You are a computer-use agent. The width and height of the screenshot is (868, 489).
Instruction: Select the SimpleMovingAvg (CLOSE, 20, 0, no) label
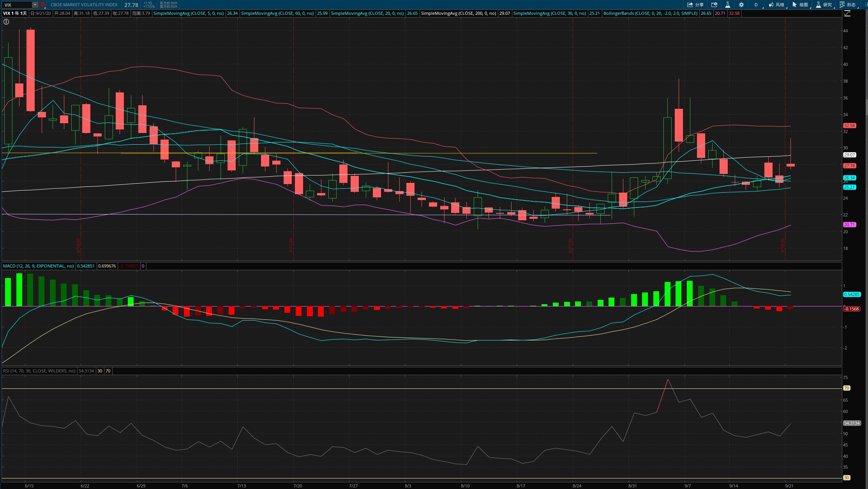[367, 13]
